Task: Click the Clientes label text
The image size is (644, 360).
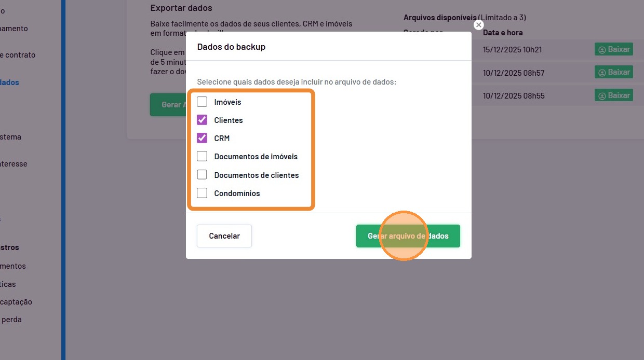Action: click(228, 120)
